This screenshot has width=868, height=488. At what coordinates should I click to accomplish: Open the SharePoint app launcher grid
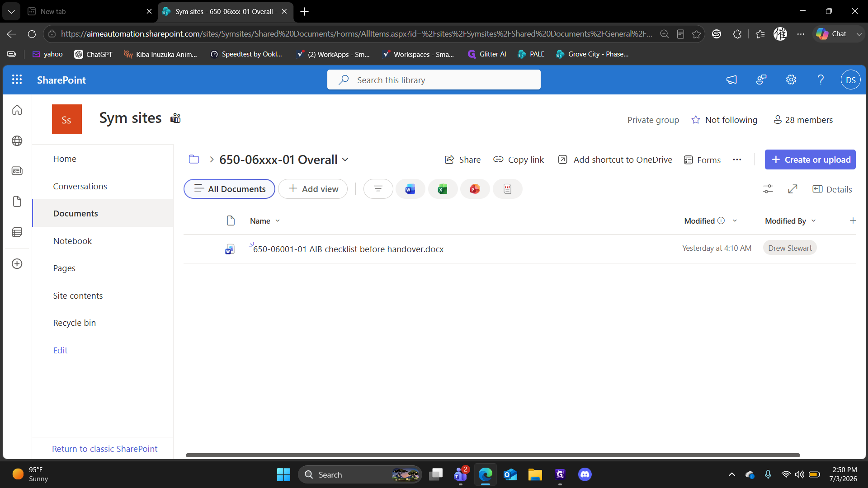tap(17, 80)
